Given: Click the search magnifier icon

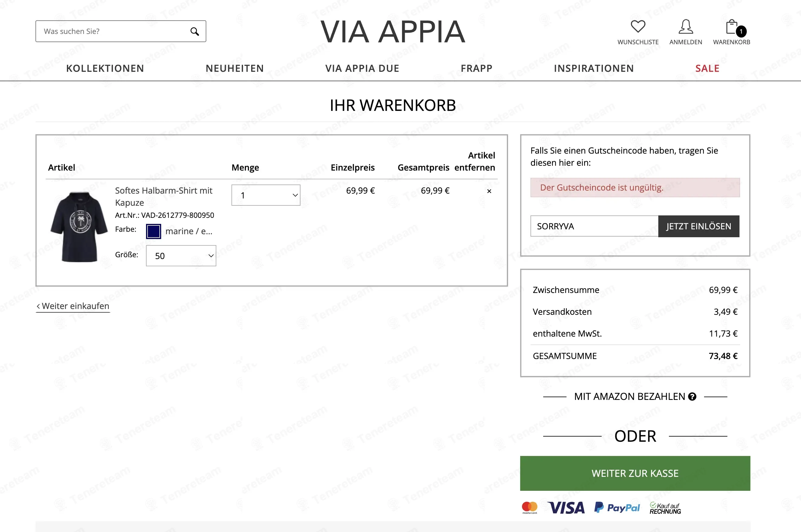Looking at the screenshot, I should [194, 32].
